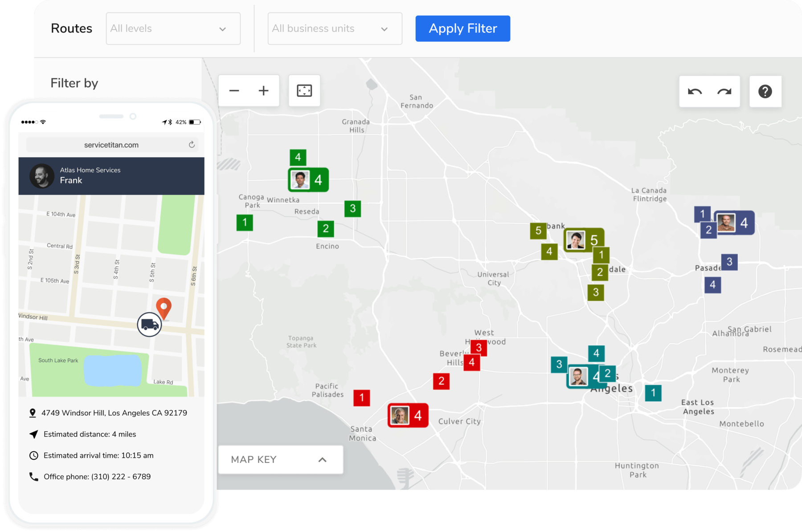The height and width of the screenshot is (532, 802).
Task: Click the Apply Filter button
Action: pyautogui.click(x=463, y=28)
